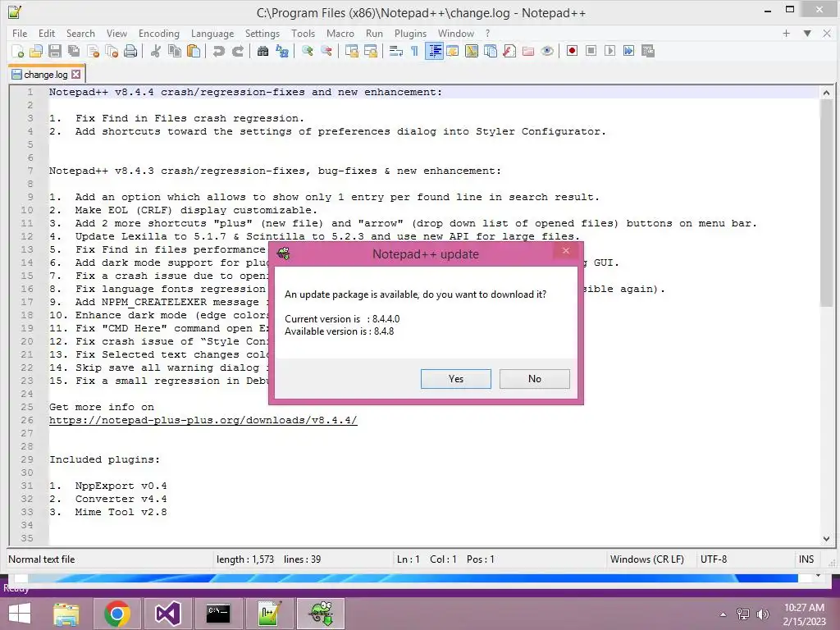Click the Paste clipboard icon
Screen dimensions: 840x630
[194, 52]
